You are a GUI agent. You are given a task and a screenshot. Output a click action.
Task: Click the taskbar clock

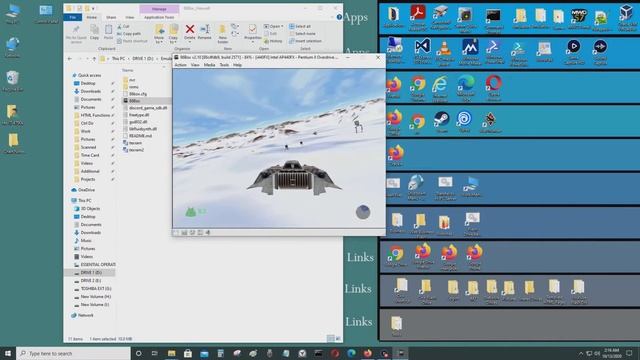[611, 353]
